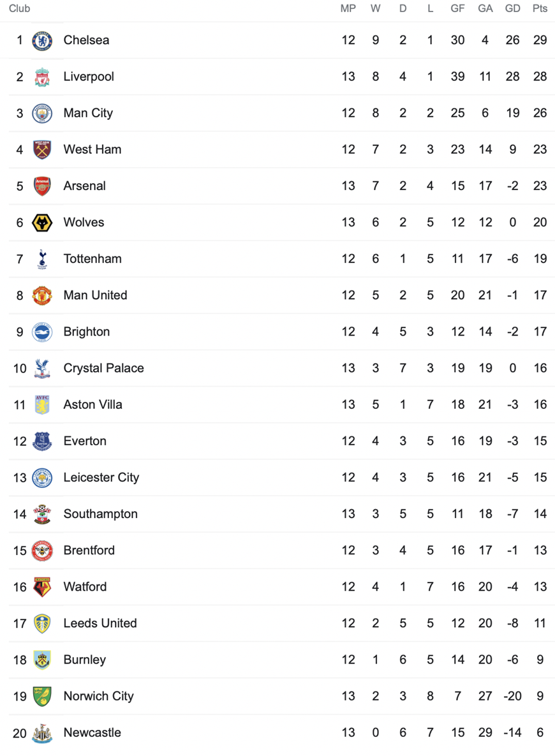This screenshot has height=756, width=555.
Task: Select the Tottenham cockerel logo
Action: 42,260
